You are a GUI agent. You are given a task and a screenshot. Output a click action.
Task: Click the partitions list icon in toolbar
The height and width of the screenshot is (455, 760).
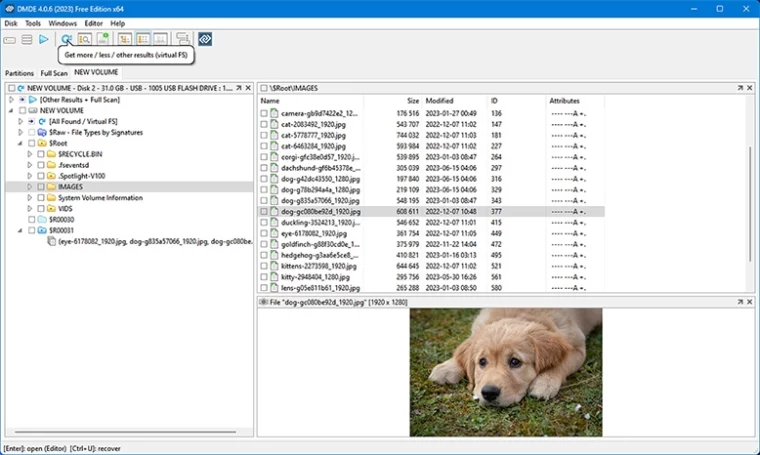[26, 39]
